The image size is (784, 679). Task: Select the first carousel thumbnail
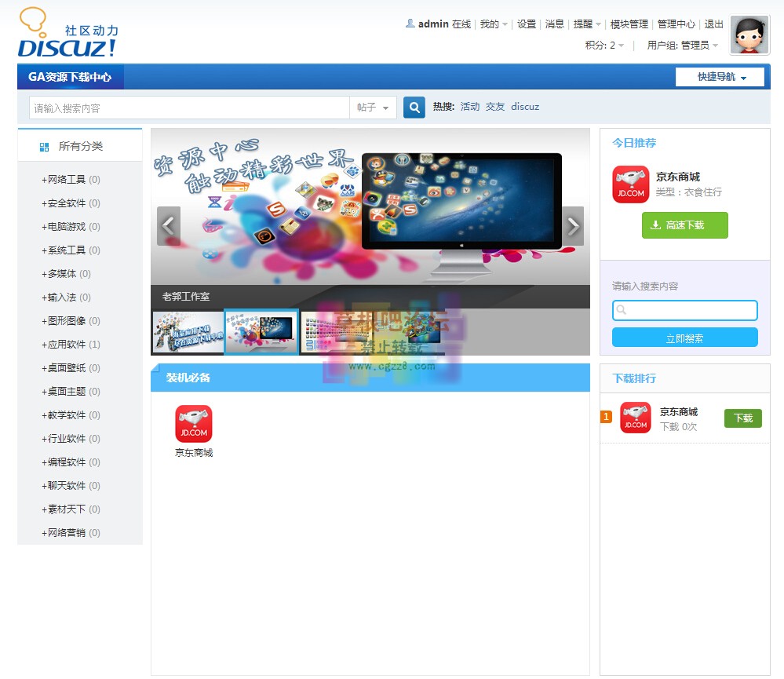click(188, 332)
